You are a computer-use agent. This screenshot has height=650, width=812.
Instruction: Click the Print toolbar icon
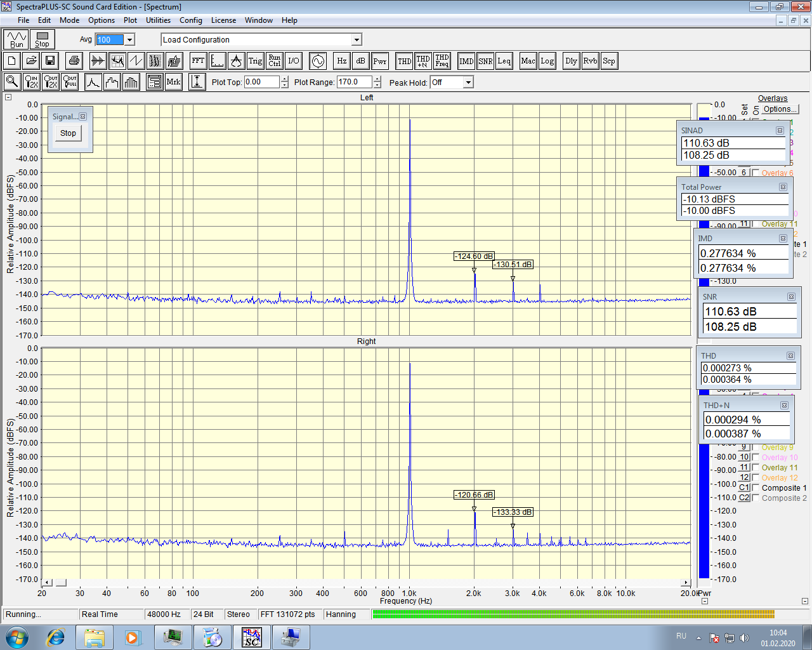coord(74,61)
